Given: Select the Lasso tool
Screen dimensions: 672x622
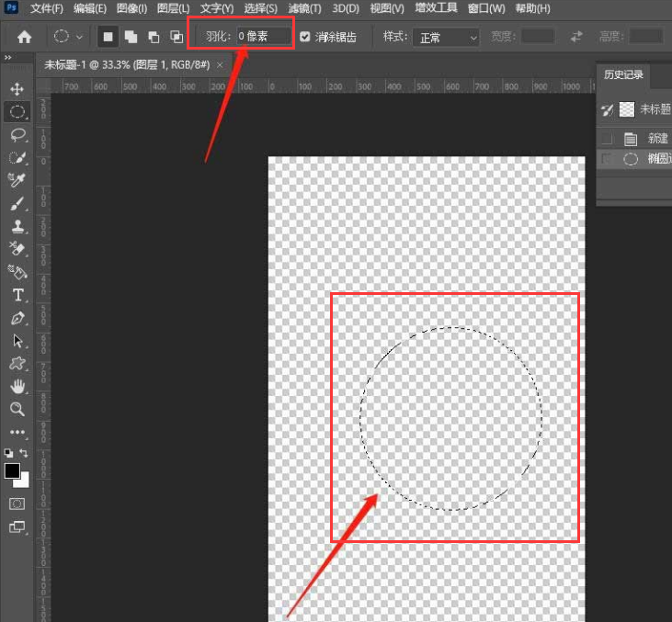Looking at the screenshot, I should click(x=17, y=135).
